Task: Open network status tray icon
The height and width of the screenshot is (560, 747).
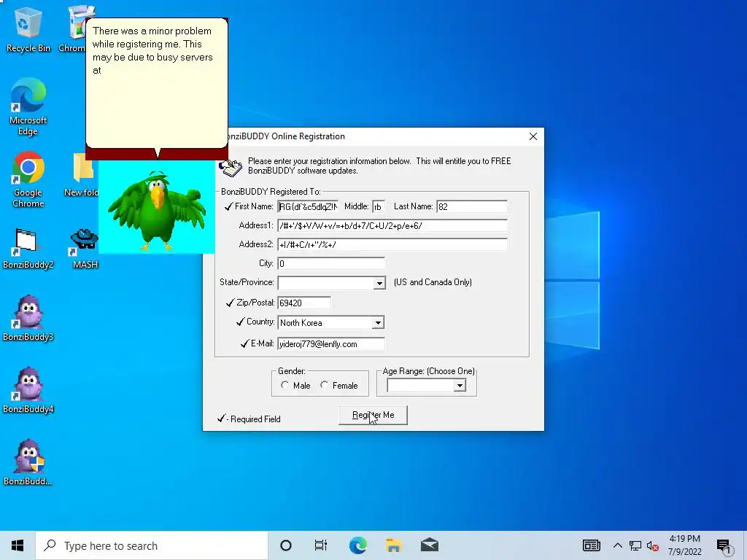Action: point(635,545)
